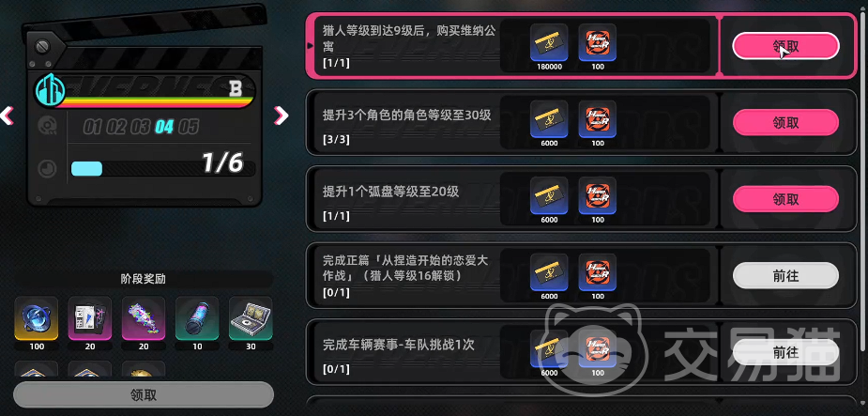Click the 1/6 stage progress bar
This screenshot has height=416, width=868.
pos(163,168)
